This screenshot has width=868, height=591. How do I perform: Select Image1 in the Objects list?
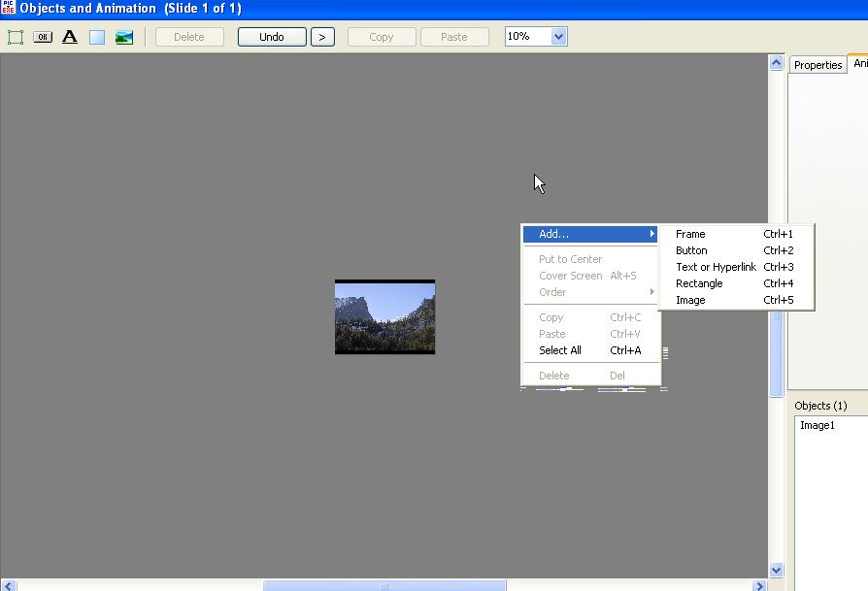pyautogui.click(x=818, y=426)
